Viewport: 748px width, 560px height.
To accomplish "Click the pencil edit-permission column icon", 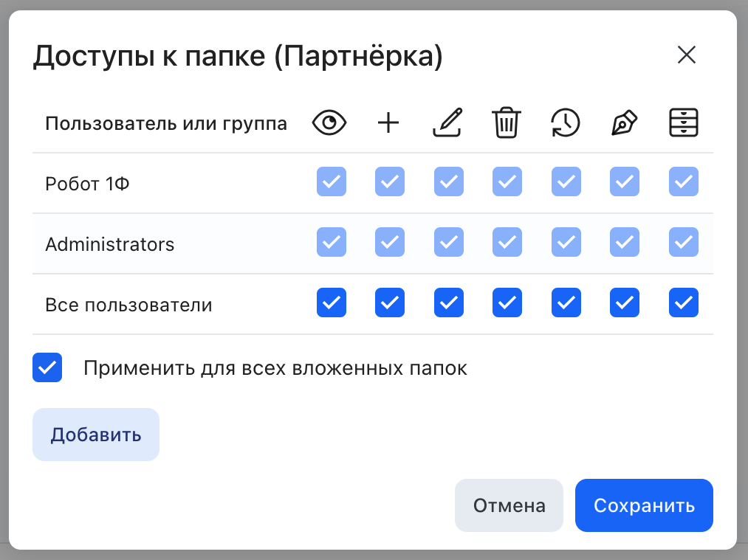I will click(x=447, y=123).
